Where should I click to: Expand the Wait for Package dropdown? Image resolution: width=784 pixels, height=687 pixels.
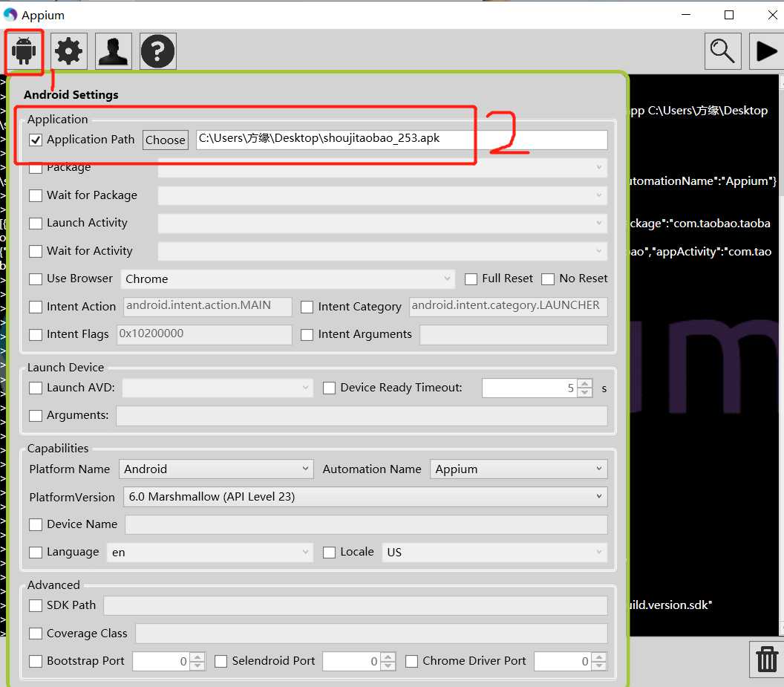(x=382, y=195)
